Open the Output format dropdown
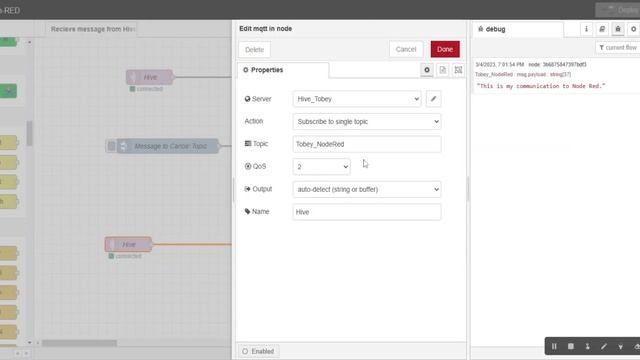 coord(367,189)
